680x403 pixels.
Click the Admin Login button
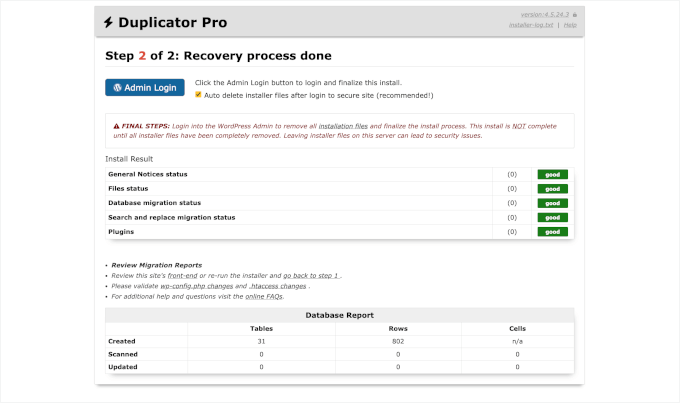[145, 87]
